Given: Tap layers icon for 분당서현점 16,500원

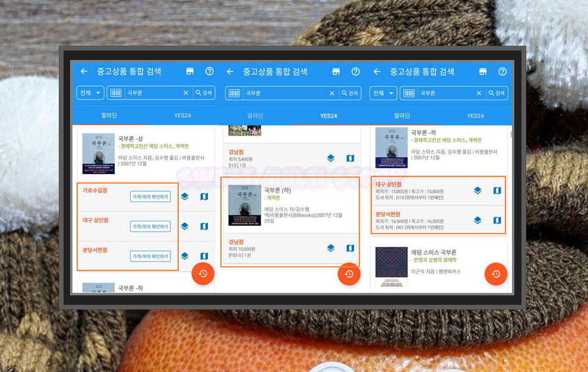Looking at the screenshot, I should [x=478, y=220].
